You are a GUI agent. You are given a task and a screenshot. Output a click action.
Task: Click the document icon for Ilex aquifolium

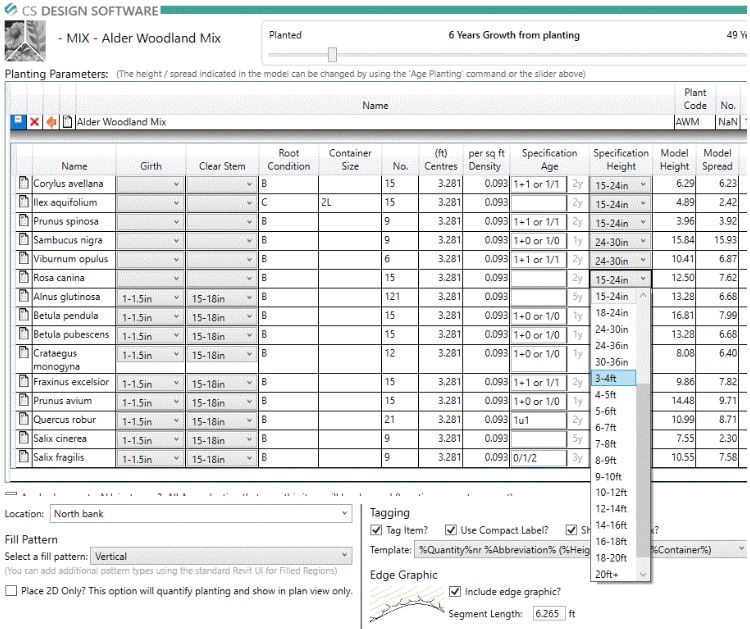click(23, 201)
